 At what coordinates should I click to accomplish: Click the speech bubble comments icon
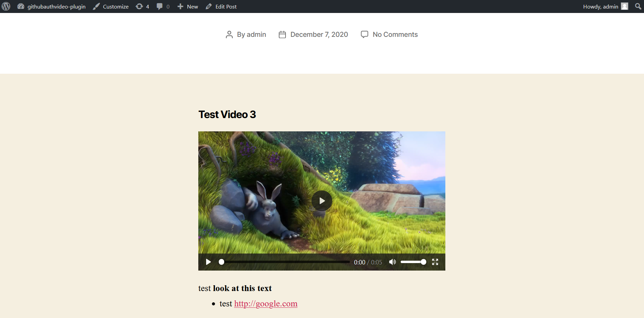(159, 6)
